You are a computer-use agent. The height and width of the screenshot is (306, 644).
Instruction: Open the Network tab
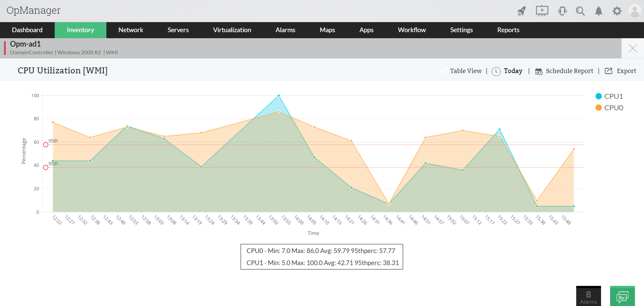coord(131,30)
